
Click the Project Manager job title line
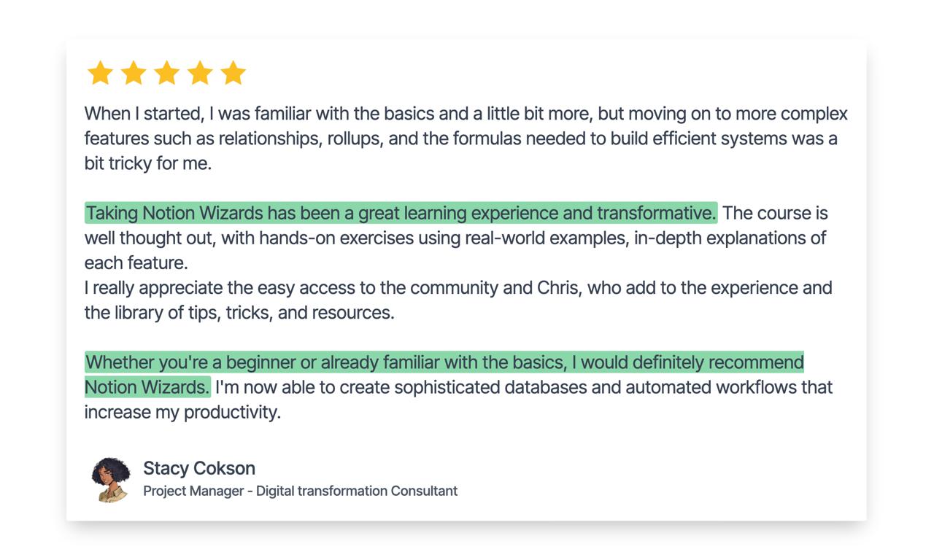tap(300, 491)
